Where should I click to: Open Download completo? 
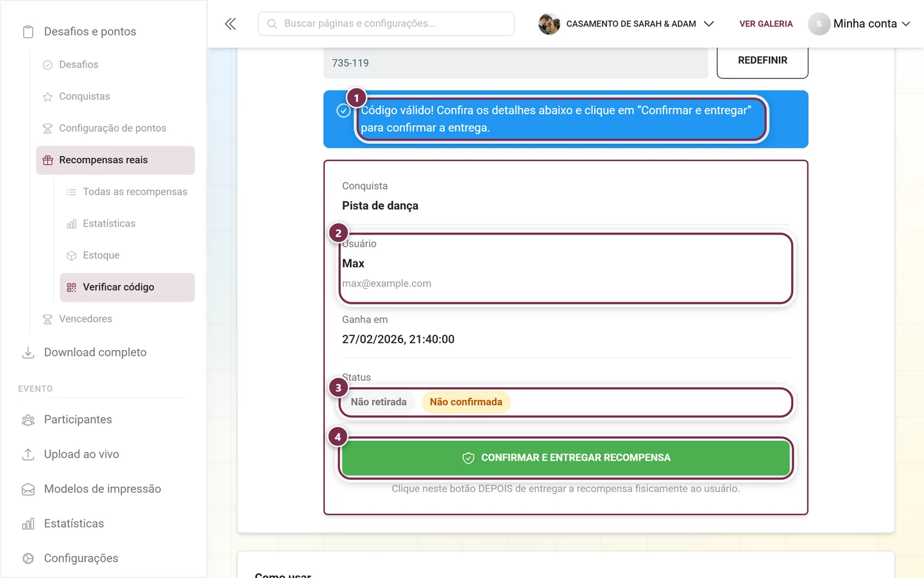[x=96, y=353]
